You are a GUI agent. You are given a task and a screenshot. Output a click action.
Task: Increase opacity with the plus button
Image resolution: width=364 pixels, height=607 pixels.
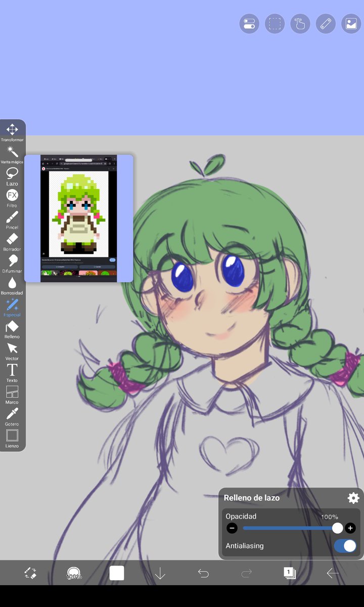[x=350, y=529]
